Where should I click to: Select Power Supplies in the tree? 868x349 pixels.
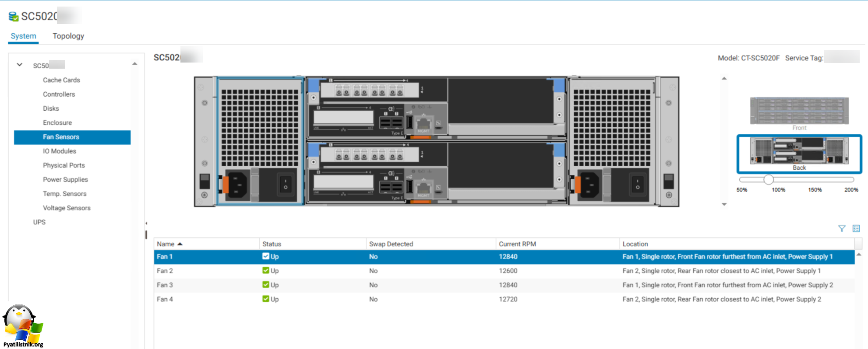[x=65, y=179]
